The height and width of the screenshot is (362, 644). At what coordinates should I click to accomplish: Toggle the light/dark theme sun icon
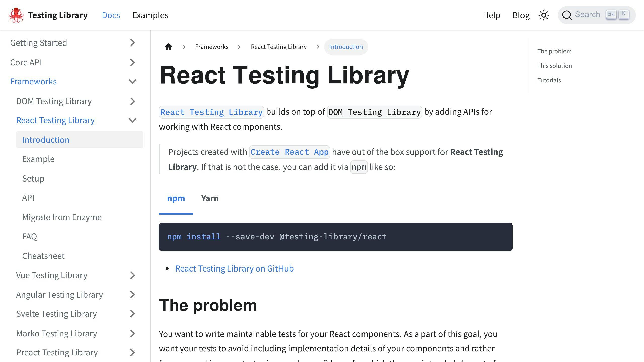544,15
